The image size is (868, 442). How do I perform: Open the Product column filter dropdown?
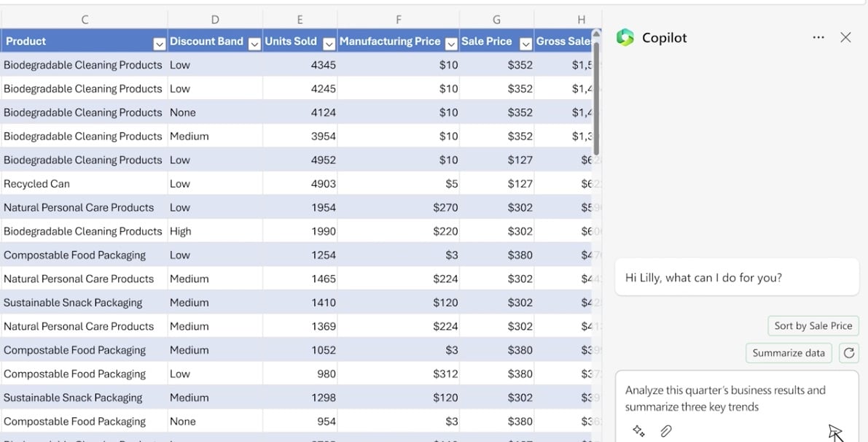(159, 44)
